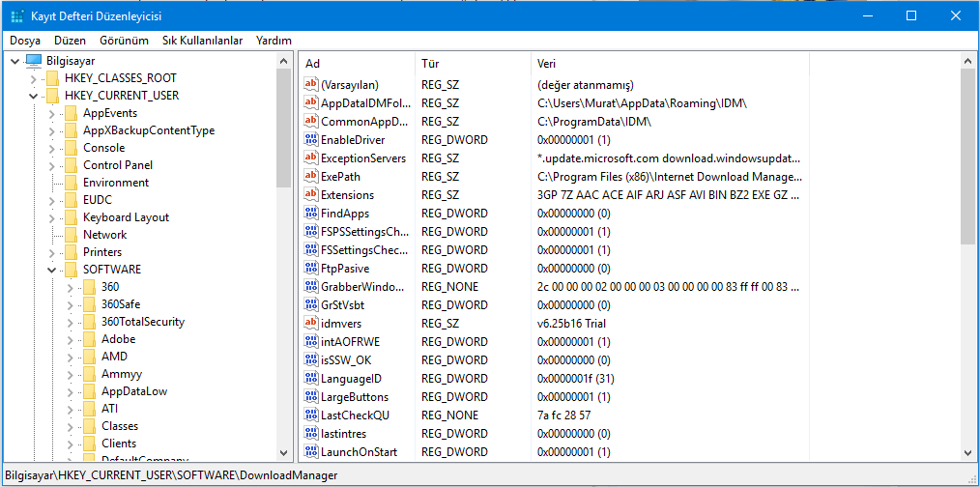Click the Registry Editor app icon in title bar
Screen dimensions: 980x487
16,15
